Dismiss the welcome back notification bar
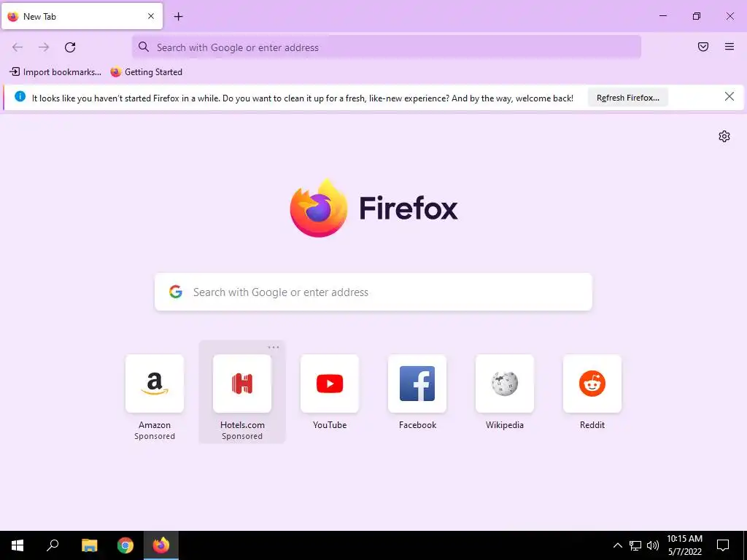This screenshot has width=747, height=560. click(729, 97)
